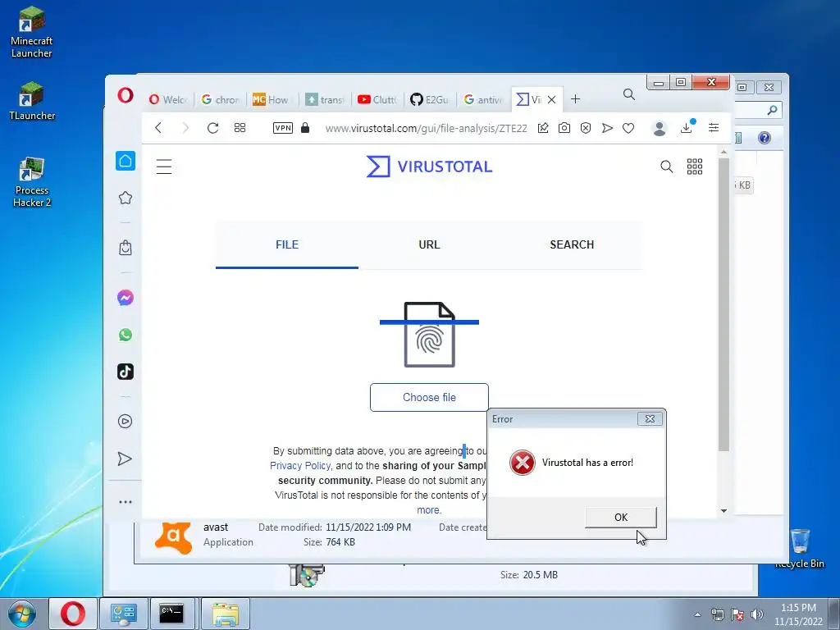The height and width of the screenshot is (630, 840).
Task: Toggle the VPN badge in address bar
Action: point(283,128)
